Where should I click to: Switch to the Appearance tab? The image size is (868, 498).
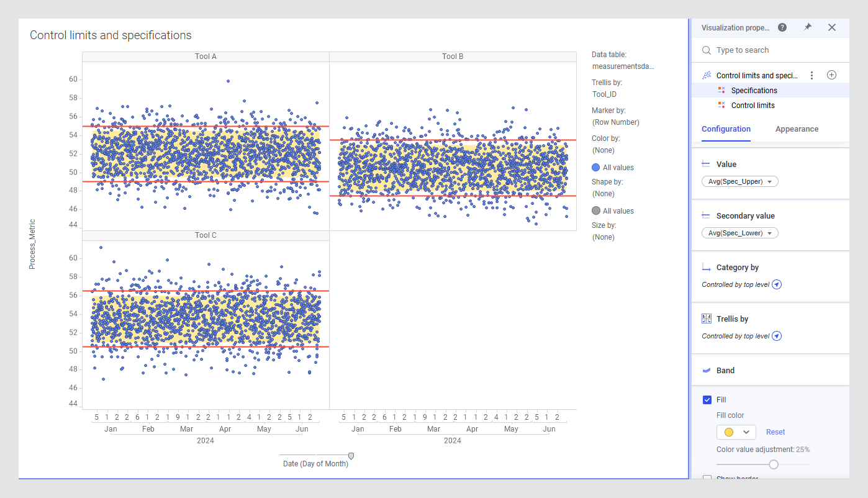click(797, 129)
